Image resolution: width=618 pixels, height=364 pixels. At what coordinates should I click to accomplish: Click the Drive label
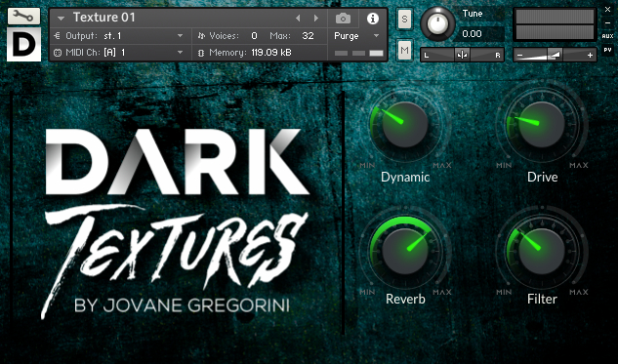[542, 177]
